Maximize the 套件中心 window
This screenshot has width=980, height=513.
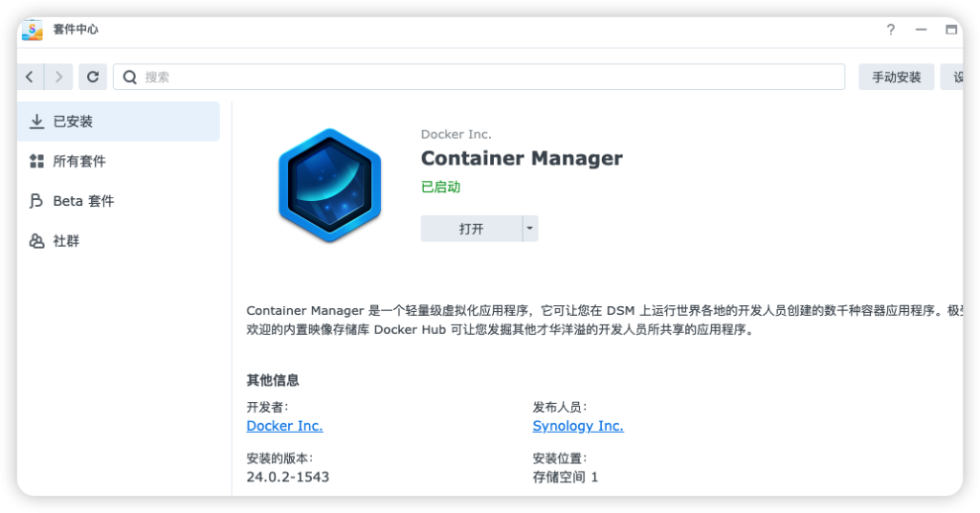pyautogui.click(x=951, y=30)
